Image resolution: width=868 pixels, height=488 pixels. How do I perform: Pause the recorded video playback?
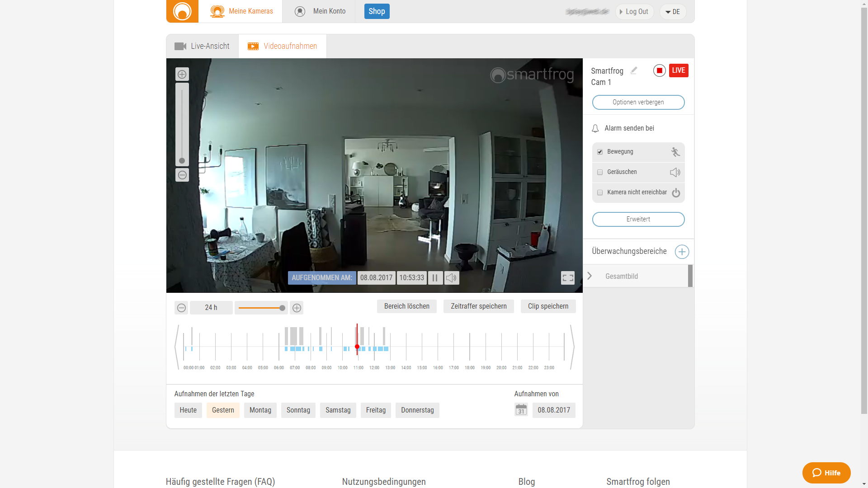pos(435,278)
